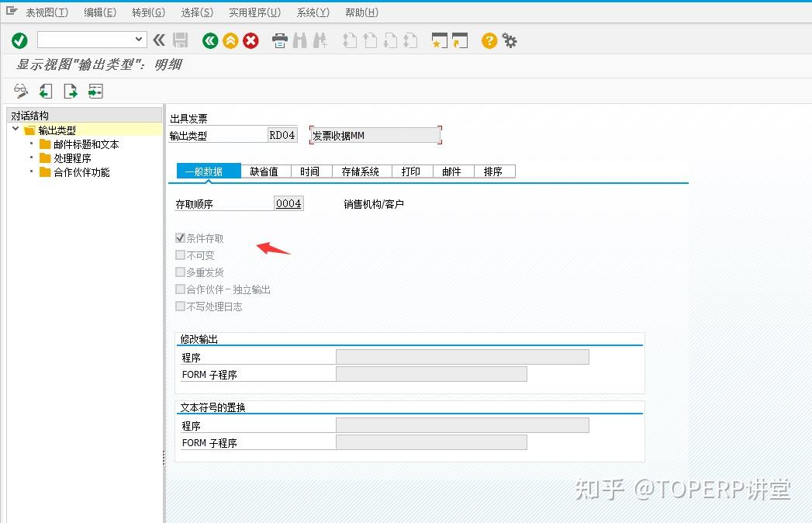Screen dimensions: 812x523
Task: Enable the 多重发货 checkbox
Action: 180,272
